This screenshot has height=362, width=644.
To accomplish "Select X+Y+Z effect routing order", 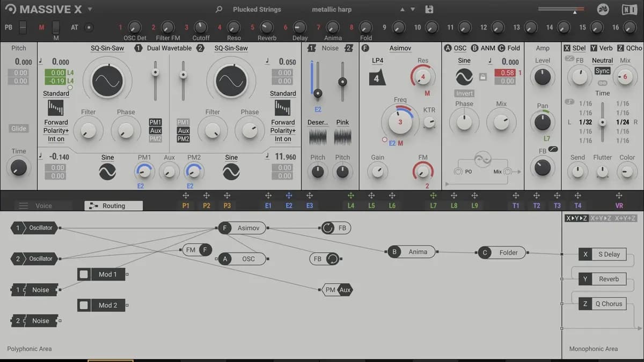I will (625, 218).
